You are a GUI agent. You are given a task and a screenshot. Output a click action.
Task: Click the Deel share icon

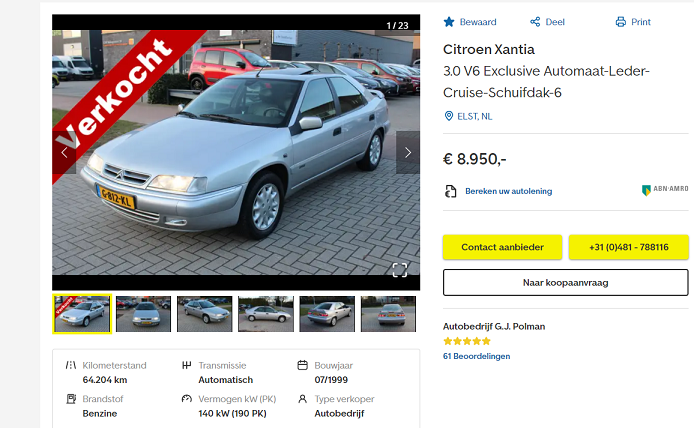click(535, 22)
